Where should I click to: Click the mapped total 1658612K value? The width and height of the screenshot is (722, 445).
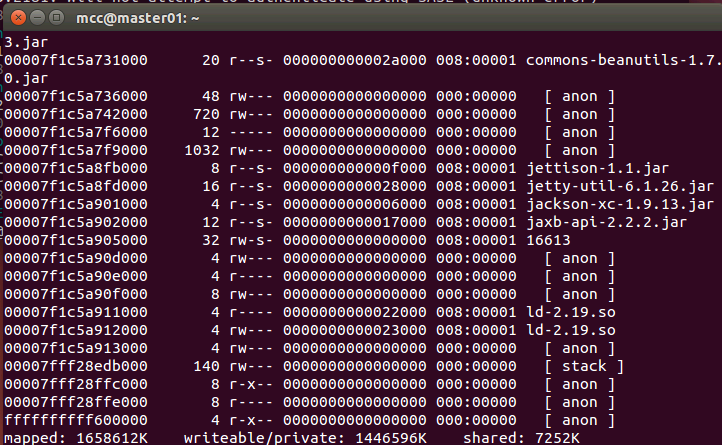(117, 438)
